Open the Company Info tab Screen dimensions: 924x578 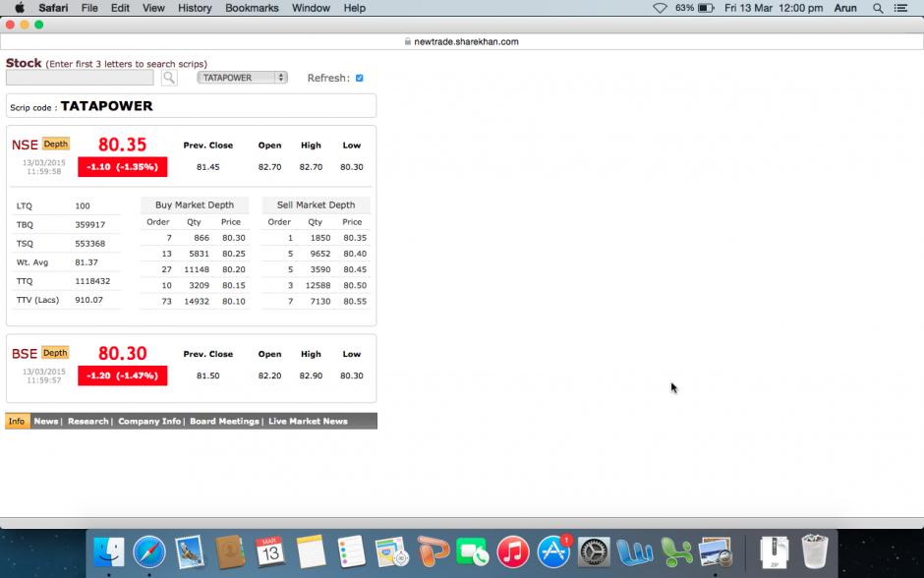click(149, 422)
